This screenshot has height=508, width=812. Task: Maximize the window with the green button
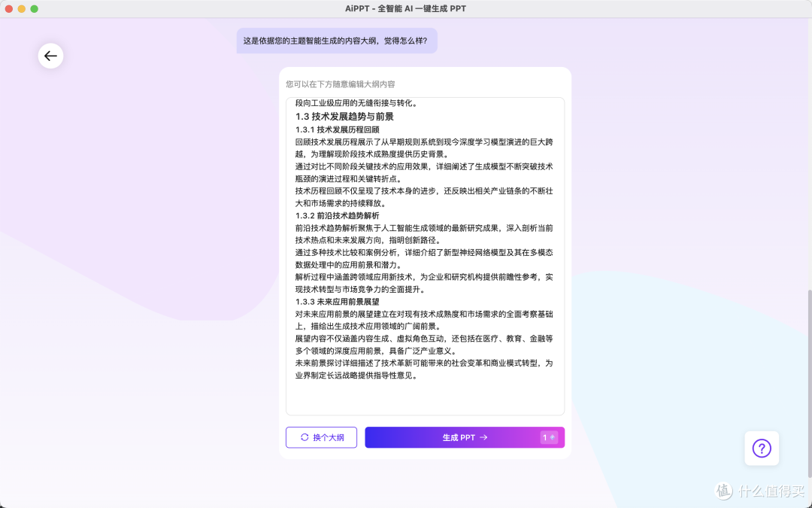(34, 9)
